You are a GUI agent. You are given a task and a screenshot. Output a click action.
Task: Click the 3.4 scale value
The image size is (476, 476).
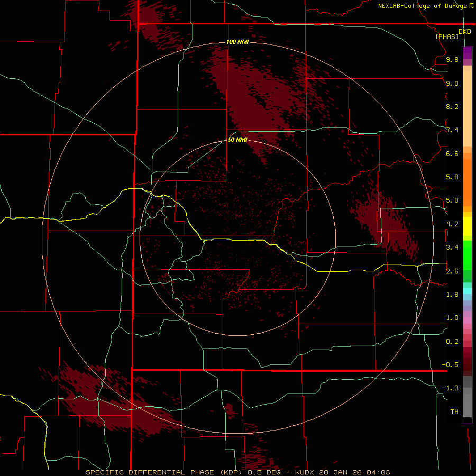(x=452, y=248)
